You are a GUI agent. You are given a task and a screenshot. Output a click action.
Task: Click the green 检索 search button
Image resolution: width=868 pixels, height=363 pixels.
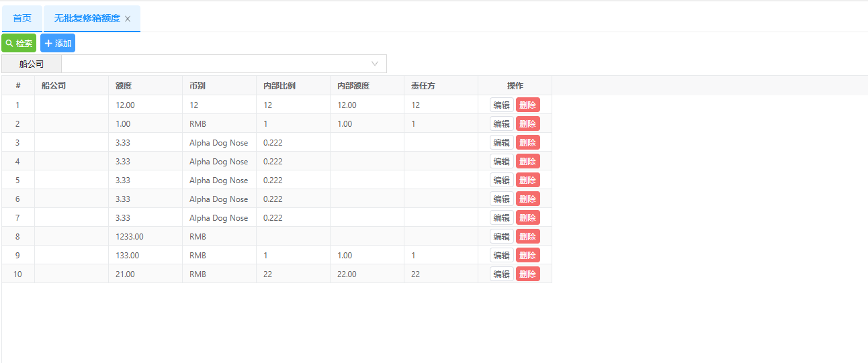[19, 44]
